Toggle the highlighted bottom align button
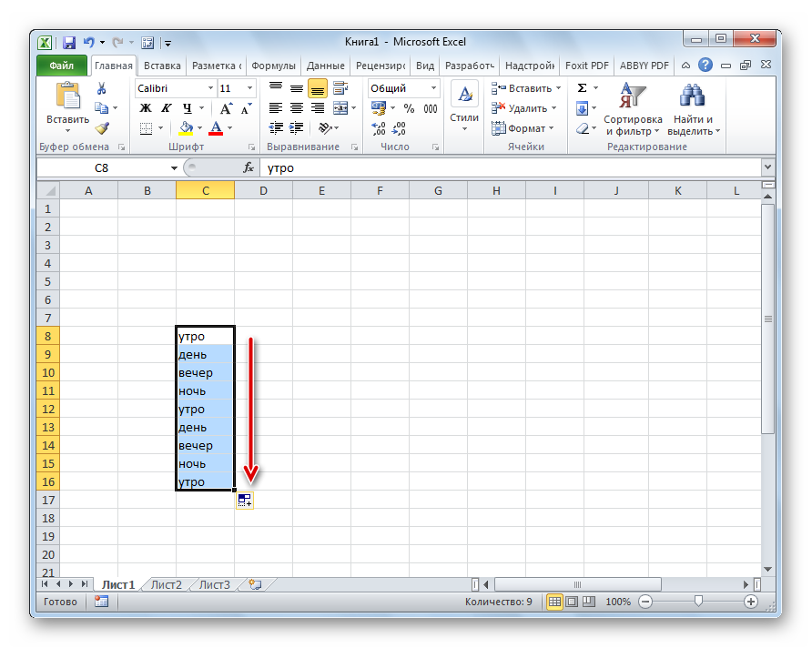Screen dimensions: 812x648 pos(317,88)
